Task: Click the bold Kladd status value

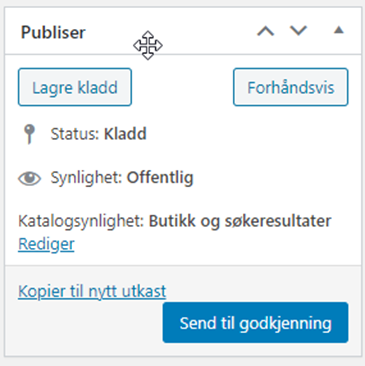Action: (125, 134)
